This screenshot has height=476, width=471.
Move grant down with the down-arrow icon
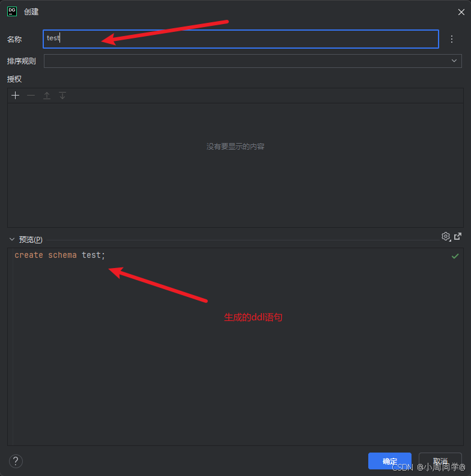(x=62, y=96)
